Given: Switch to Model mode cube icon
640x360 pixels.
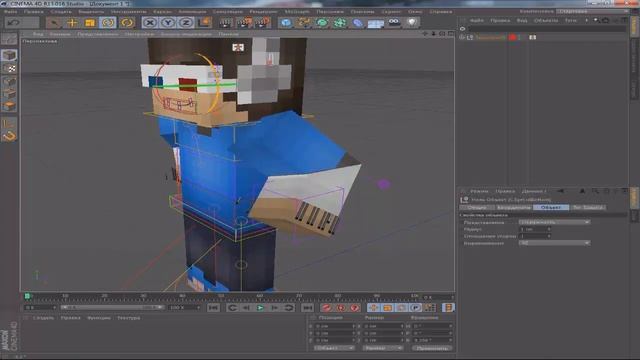Looking at the screenshot, I should (x=9, y=55).
